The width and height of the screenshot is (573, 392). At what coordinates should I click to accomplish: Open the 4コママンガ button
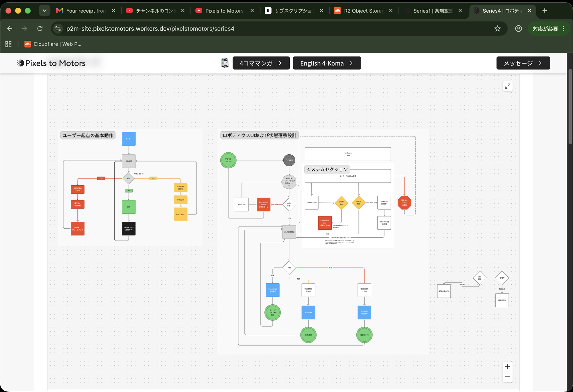pos(261,63)
